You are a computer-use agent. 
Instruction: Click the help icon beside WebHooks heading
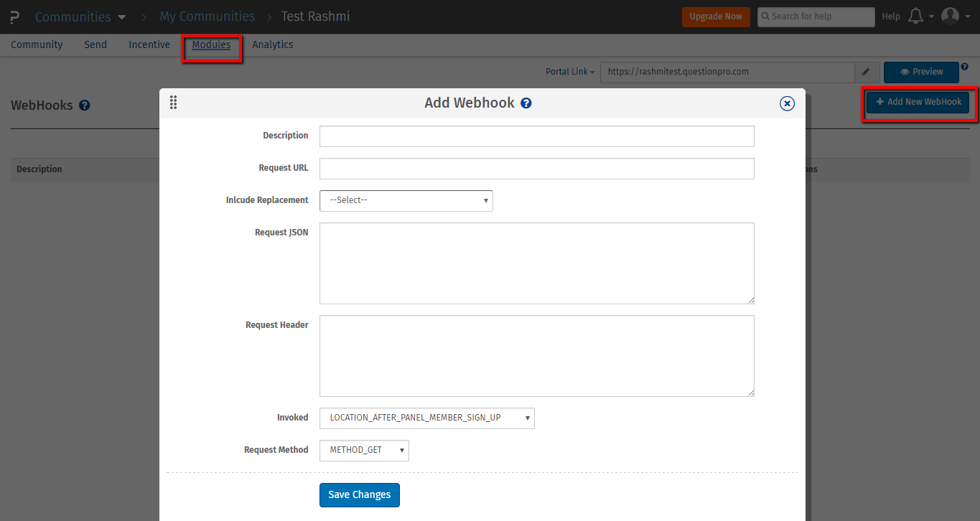point(85,105)
